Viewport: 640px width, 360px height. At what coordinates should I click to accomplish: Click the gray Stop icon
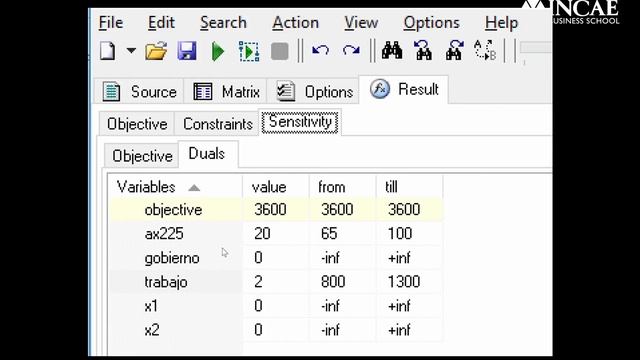coord(280,52)
